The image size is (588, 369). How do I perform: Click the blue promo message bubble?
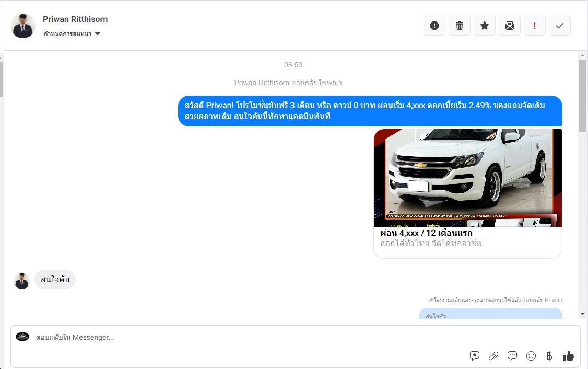(x=370, y=111)
